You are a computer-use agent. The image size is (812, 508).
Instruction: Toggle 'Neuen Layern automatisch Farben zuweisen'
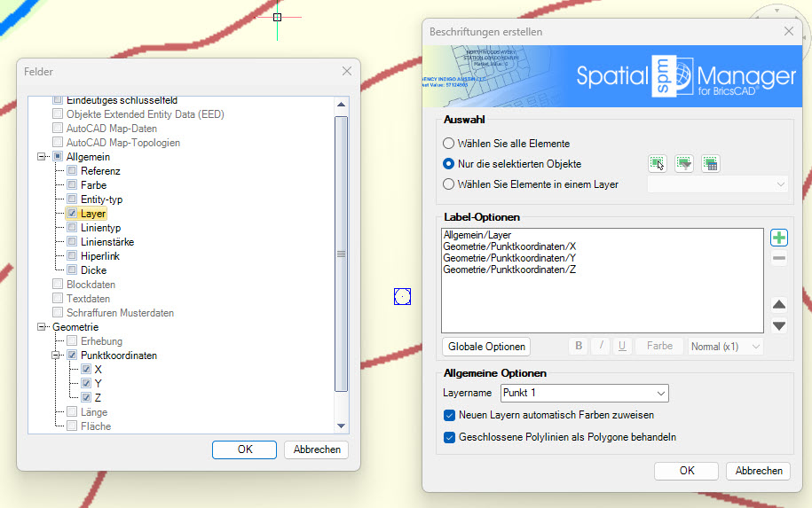[448, 415]
